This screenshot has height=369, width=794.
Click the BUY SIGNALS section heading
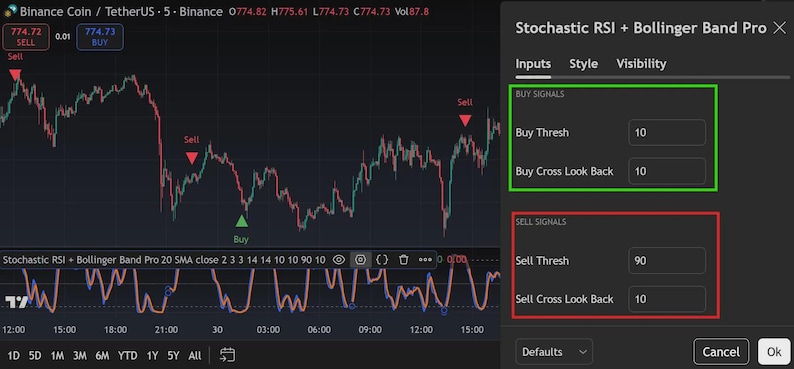coord(540,94)
